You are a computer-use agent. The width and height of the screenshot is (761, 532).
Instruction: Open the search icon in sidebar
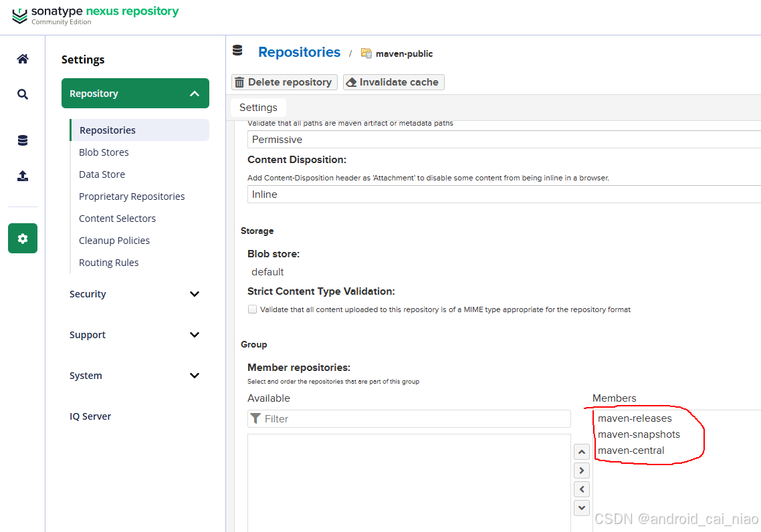22,94
